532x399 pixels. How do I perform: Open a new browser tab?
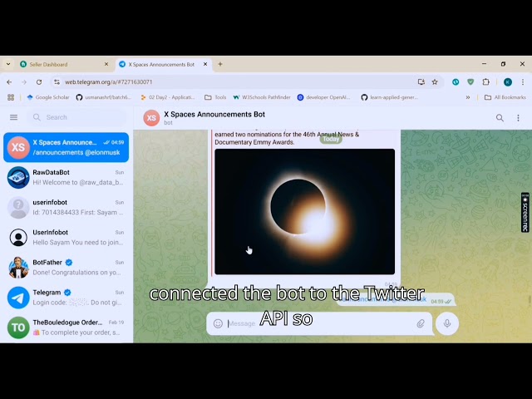click(x=220, y=64)
